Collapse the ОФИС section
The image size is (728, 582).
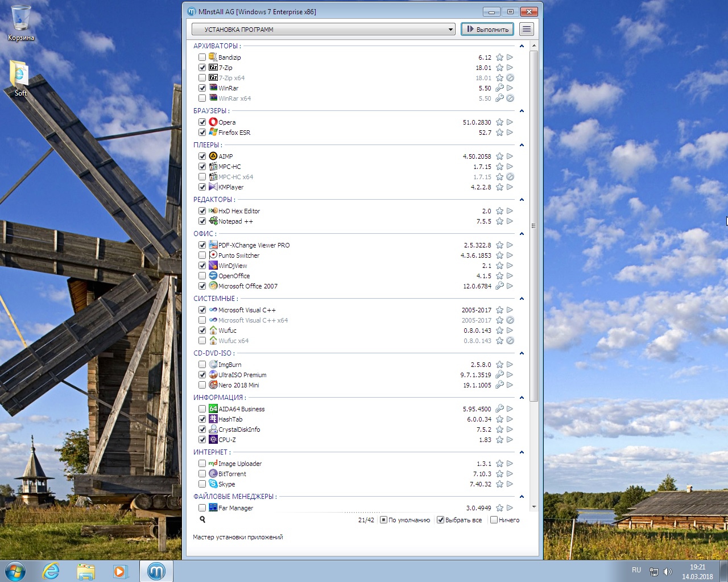pos(522,234)
